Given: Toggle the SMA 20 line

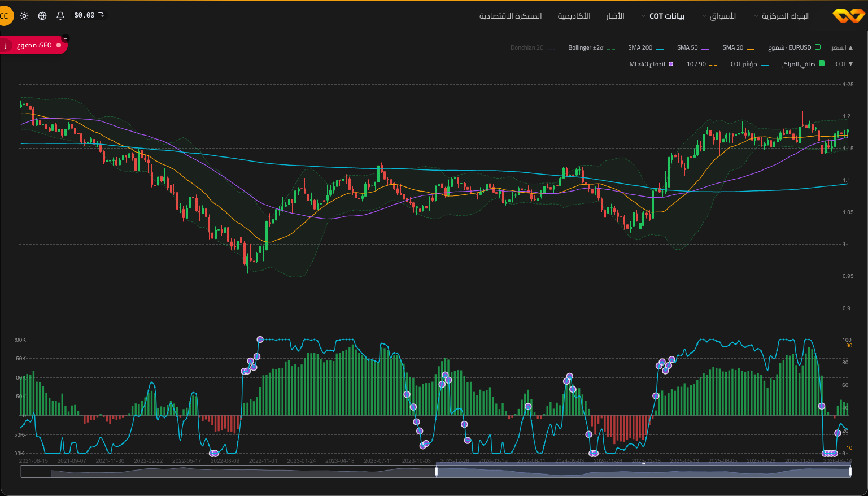Looking at the screenshot, I should pos(738,47).
